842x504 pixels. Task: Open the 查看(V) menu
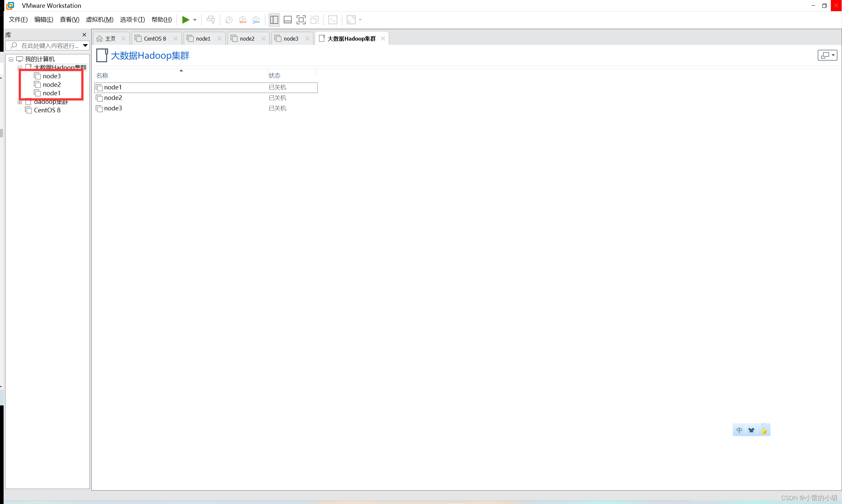point(70,20)
